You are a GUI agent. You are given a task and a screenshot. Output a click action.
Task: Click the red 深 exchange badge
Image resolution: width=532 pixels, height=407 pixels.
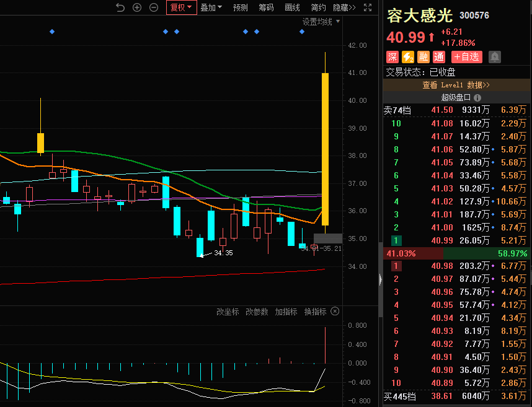(x=392, y=57)
